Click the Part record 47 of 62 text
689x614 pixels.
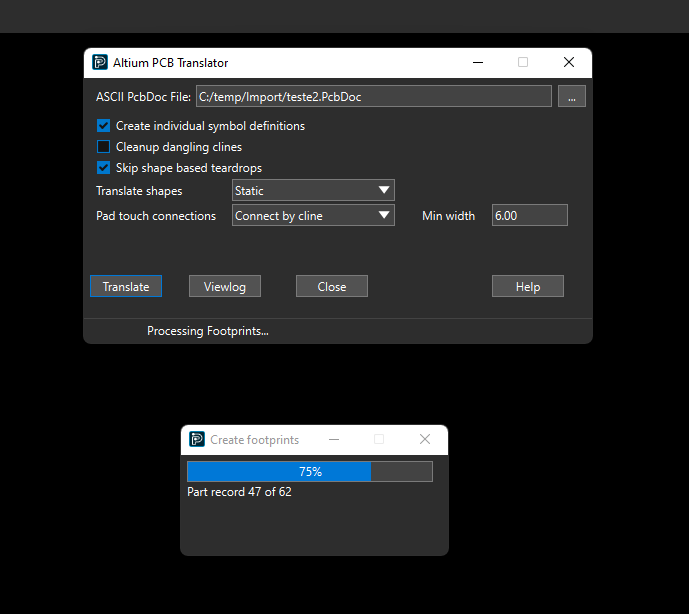(239, 492)
